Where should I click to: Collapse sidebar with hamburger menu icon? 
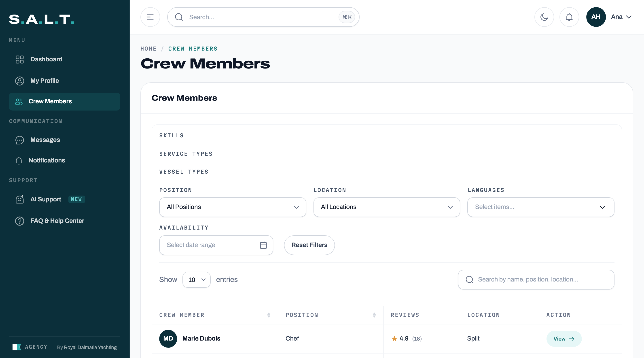150,17
